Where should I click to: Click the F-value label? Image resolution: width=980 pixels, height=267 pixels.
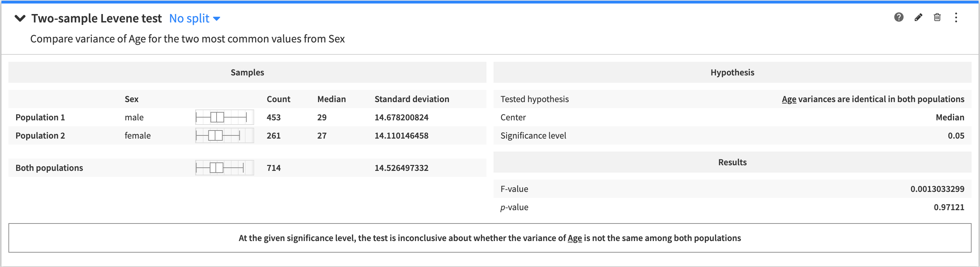(514, 189)
